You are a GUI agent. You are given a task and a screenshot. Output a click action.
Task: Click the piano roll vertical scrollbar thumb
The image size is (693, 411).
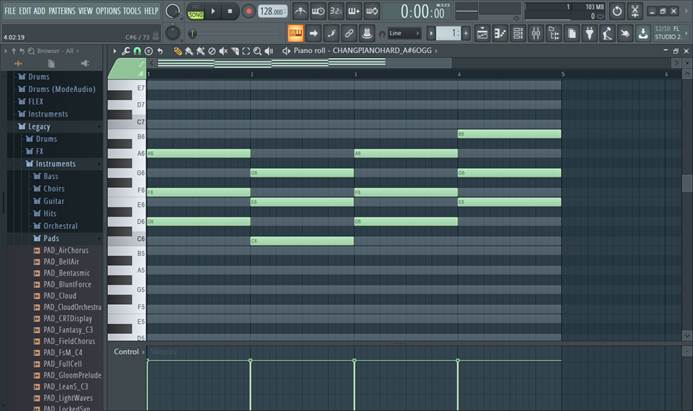(x=687, y=183)
